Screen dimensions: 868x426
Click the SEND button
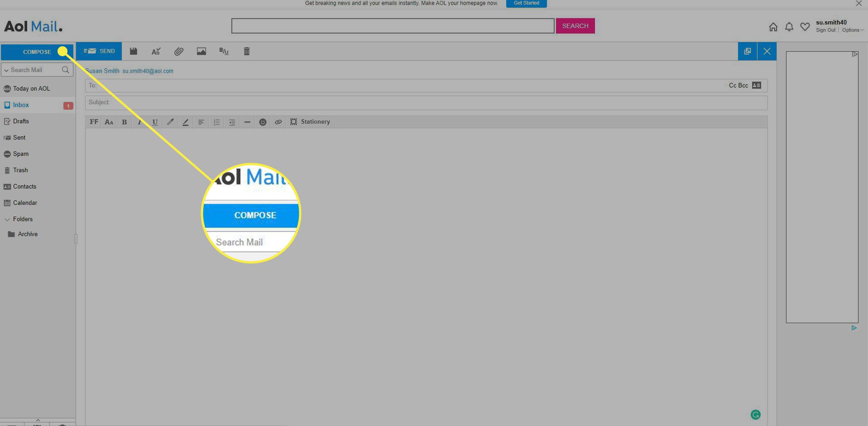[99, 51]
